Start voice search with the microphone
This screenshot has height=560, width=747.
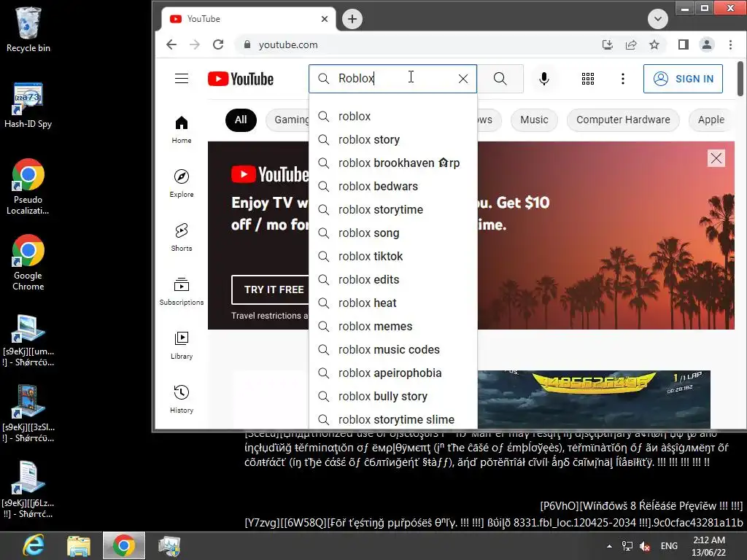point(543,79)
